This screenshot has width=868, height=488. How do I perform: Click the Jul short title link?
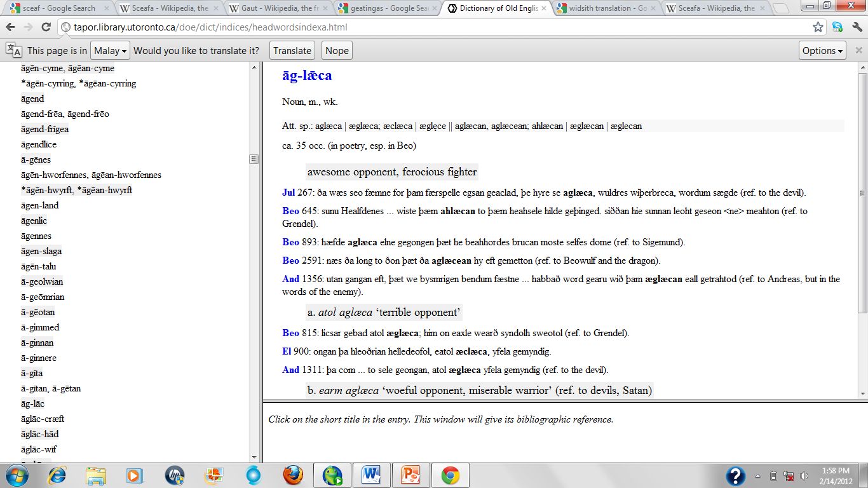(288, 193)
